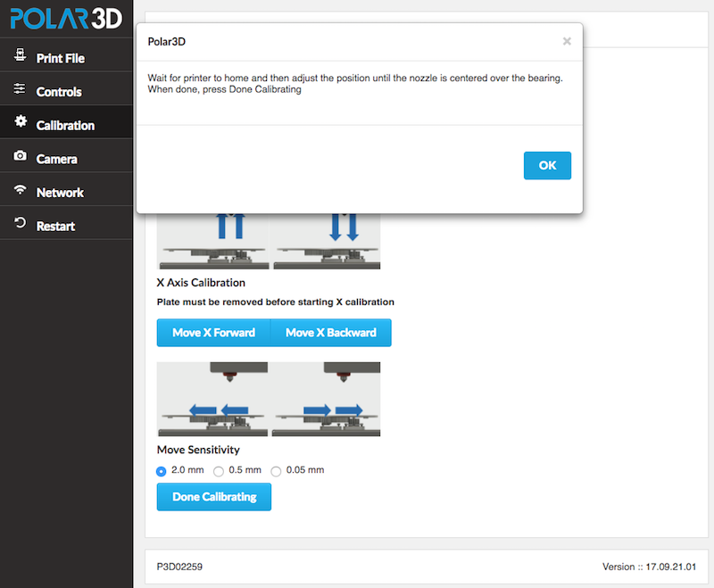Image resolution: width=714 pixels, height=588 pixels.
Task: Open the Controls menu item
Action: [66, 88]
